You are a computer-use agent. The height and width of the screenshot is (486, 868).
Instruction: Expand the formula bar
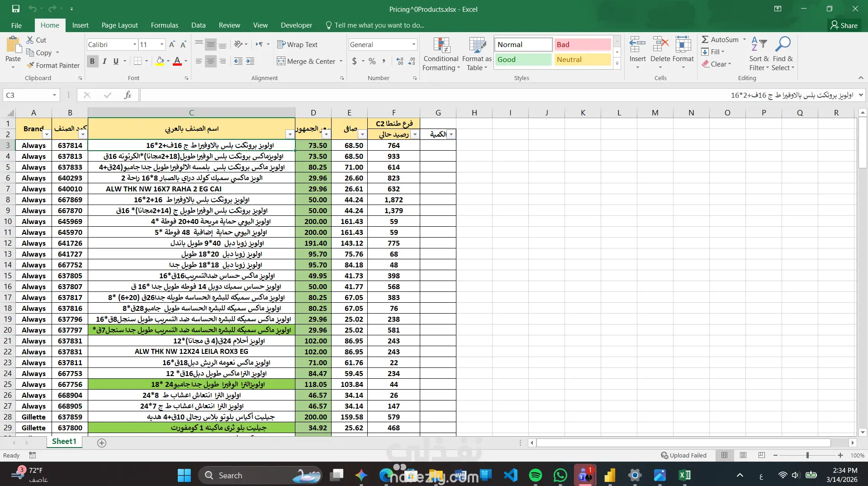pyautogui.click(x=860, y=95)
